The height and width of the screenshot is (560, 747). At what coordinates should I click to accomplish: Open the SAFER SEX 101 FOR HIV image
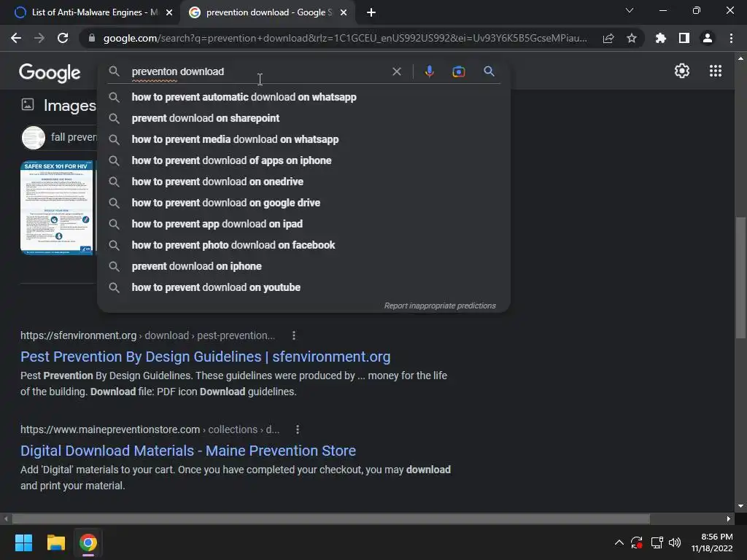(57, 208)
